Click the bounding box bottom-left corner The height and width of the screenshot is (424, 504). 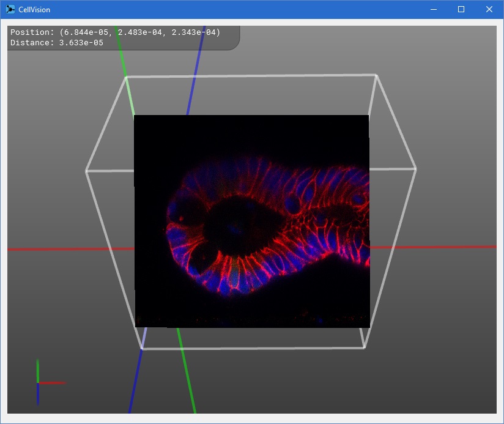coord(142,348)
